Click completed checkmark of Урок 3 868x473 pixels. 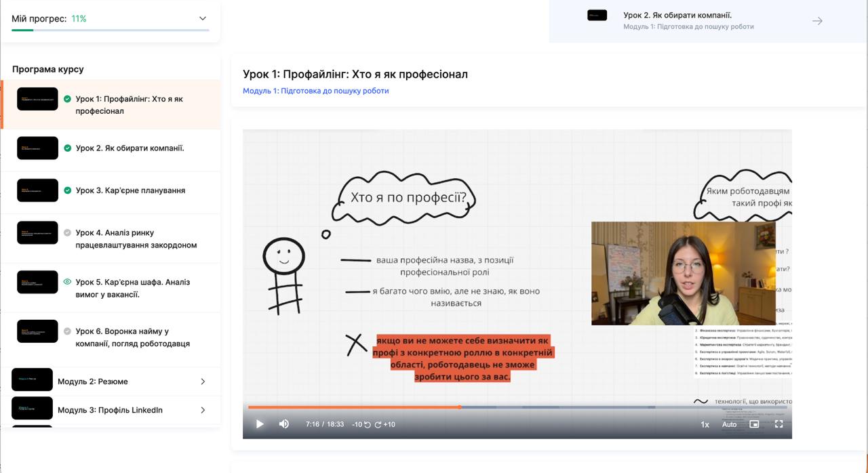pyautogui.click(x=67, y=190)
